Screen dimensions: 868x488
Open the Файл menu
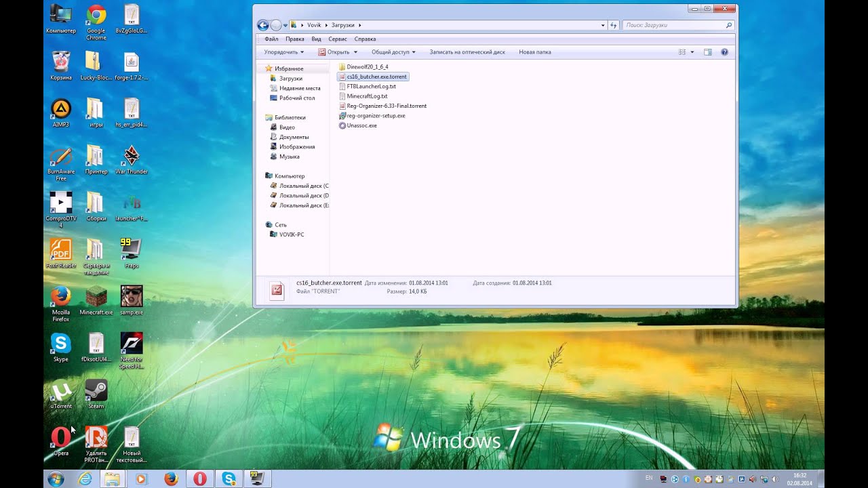click(x=271, y=39)
